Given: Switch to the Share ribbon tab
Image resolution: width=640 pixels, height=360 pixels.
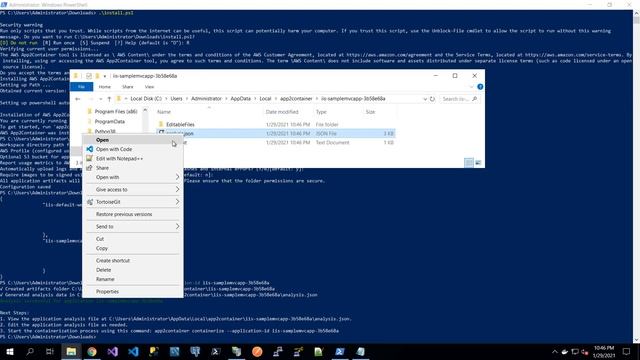Looking at the screenshot, I should (x=127, y=87).
